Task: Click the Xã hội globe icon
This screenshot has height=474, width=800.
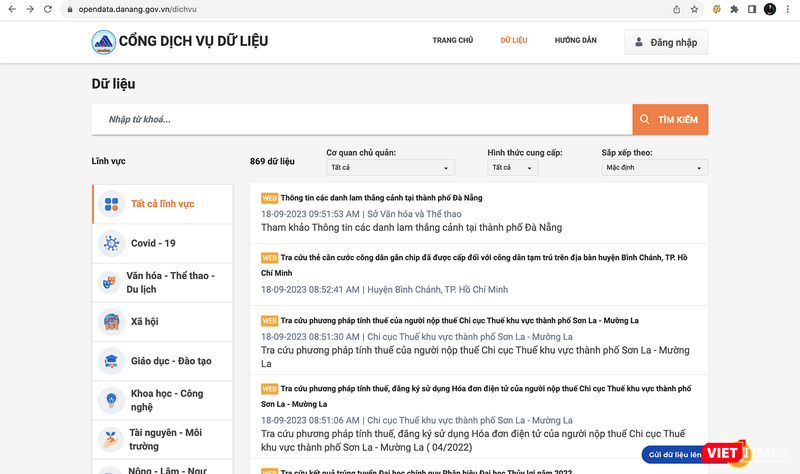Action: [x=111, y=322]
